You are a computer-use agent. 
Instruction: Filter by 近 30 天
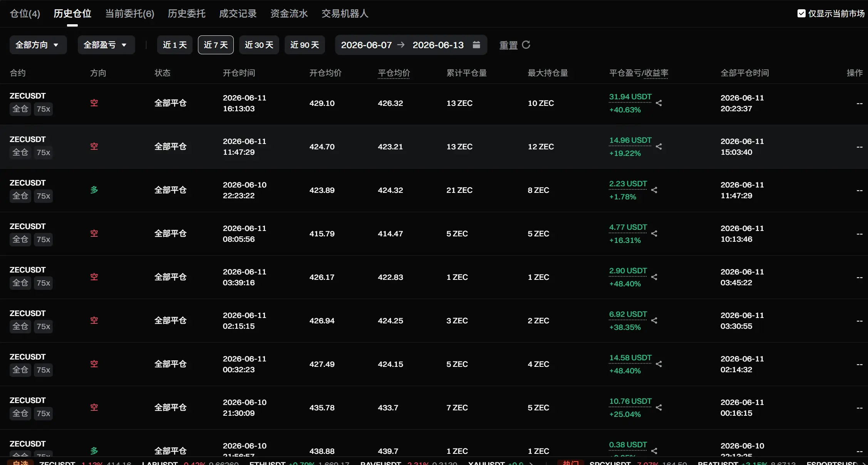(x=259, y=45)
